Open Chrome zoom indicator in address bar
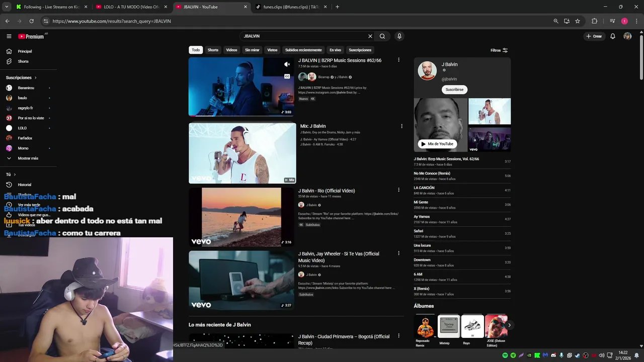This screenshot has width=644, height=362. click(x=555, y=21)
